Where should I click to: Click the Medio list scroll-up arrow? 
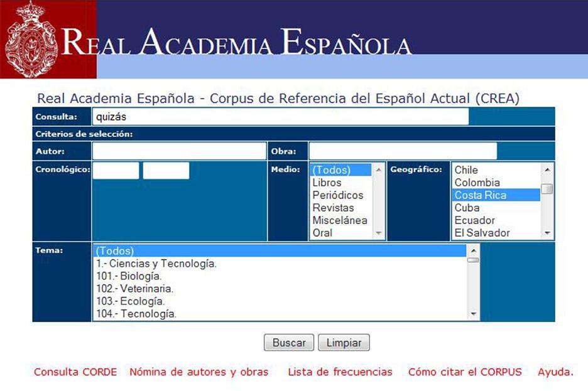378,169
